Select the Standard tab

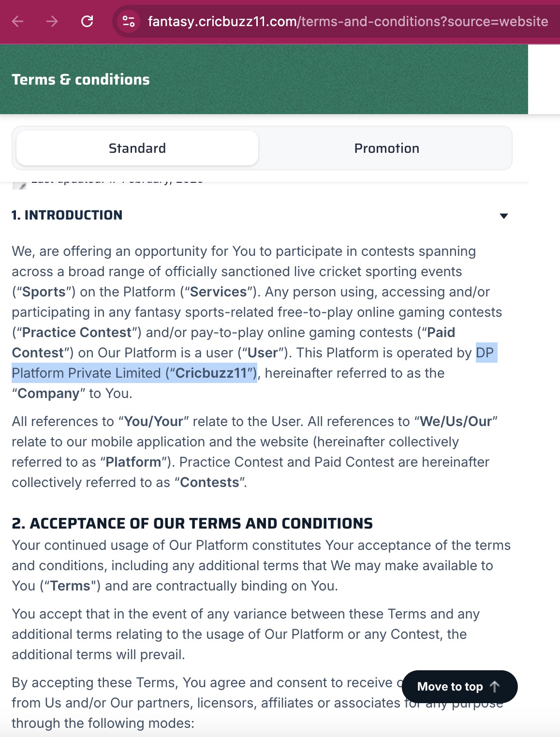(137, 148)
